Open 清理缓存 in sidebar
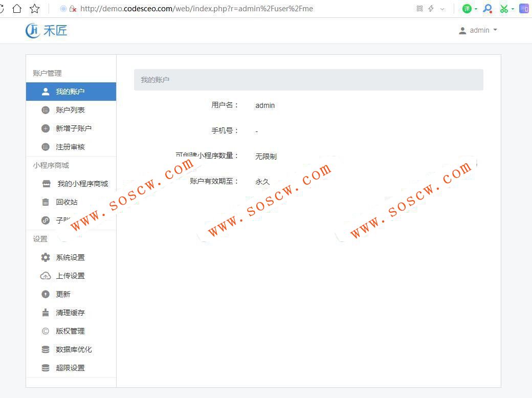Viewport: 532px width, 398px height. pos(71,313)
